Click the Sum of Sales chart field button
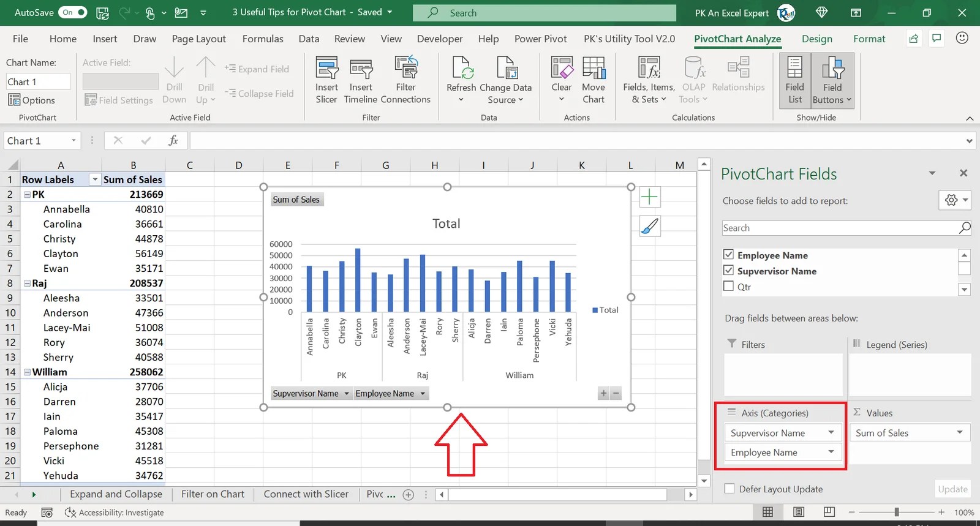The height and width of the screenshot is (526, 980). 296,200
